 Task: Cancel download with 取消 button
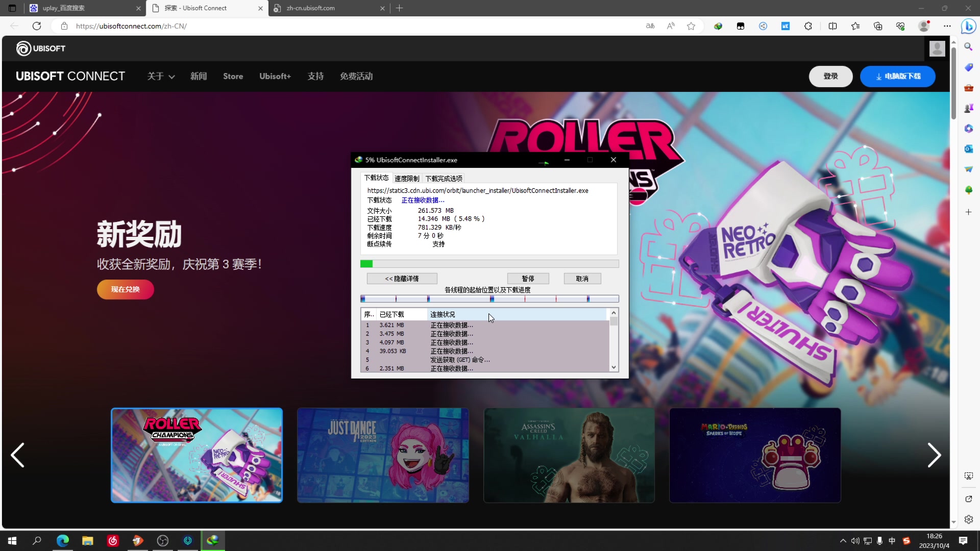(582, 279)
